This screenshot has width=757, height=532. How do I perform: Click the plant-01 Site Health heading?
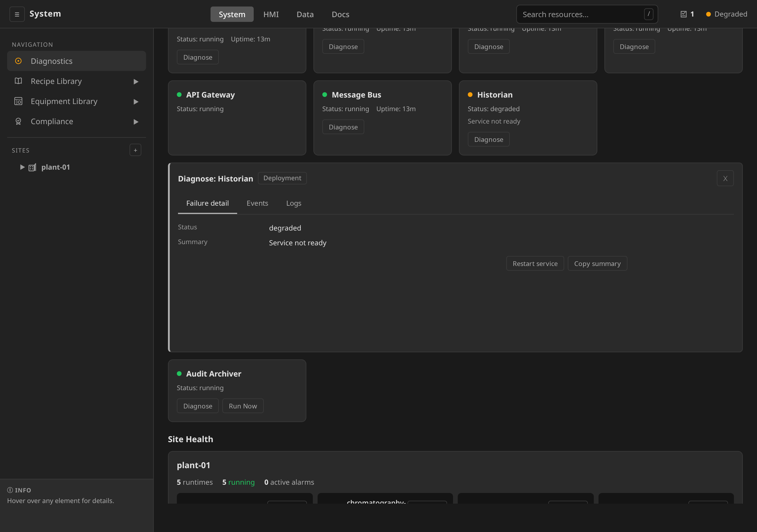tap(193, 465)
